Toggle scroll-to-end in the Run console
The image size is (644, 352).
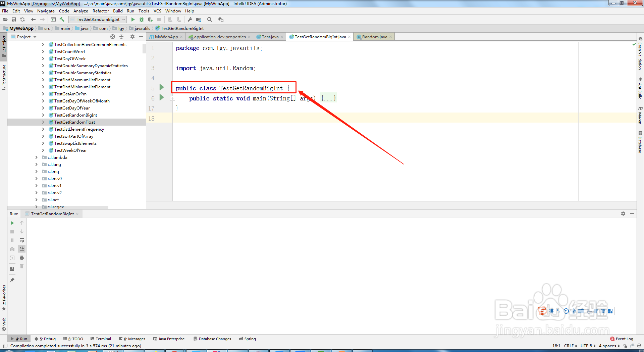[x=22, y=249]
